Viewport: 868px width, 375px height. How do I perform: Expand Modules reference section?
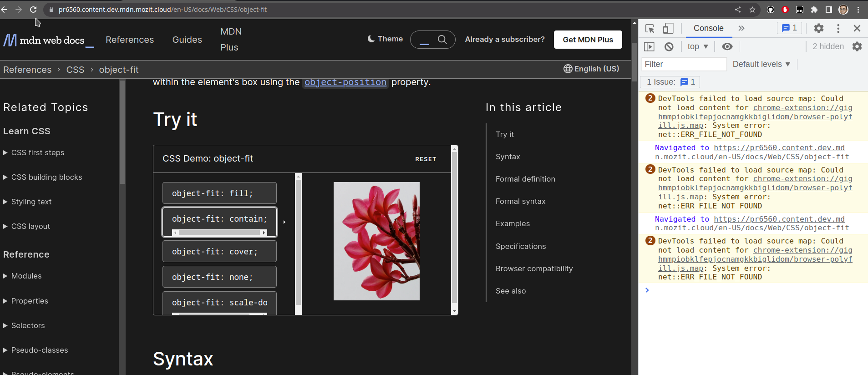(x=22, y=276)
